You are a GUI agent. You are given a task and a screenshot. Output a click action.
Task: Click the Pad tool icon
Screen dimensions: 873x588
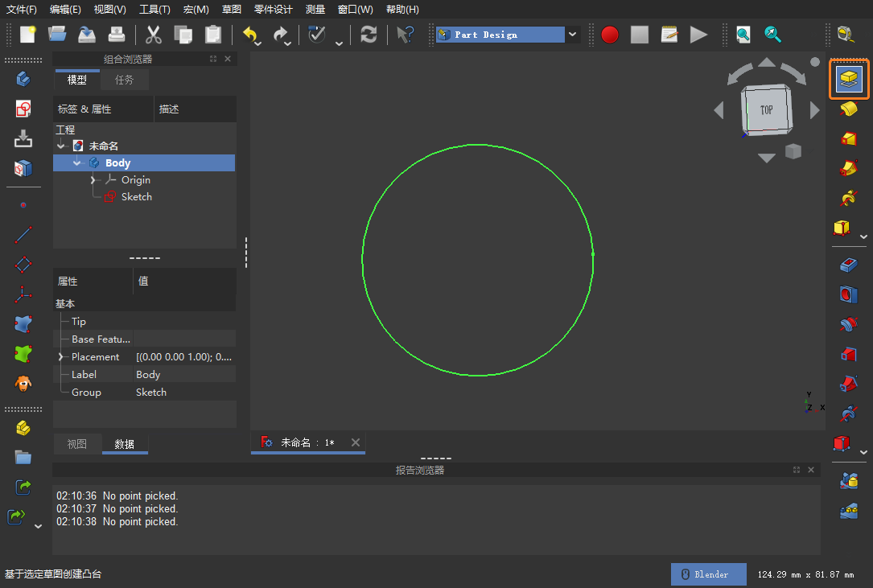(x=848, y=79)
